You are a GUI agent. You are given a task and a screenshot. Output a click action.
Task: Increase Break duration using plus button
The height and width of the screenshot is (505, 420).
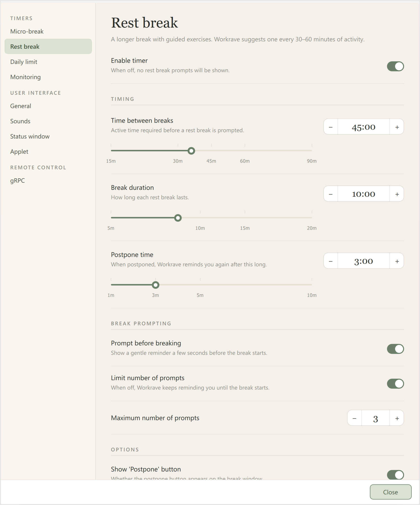[x=397, y=194]
